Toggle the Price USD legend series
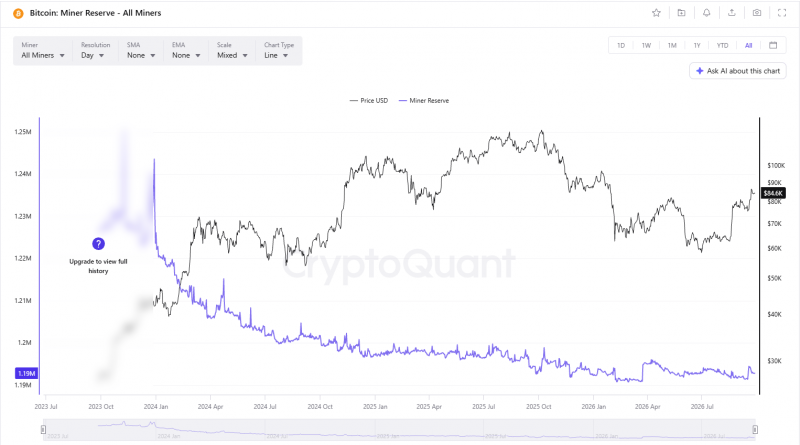 coord(369,101)
